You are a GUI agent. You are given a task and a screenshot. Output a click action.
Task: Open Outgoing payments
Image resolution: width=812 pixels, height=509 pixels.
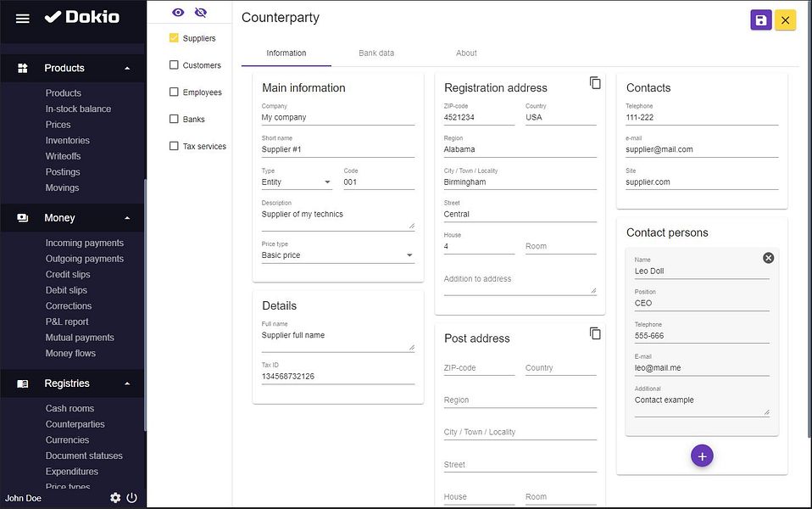coord(85,258)
